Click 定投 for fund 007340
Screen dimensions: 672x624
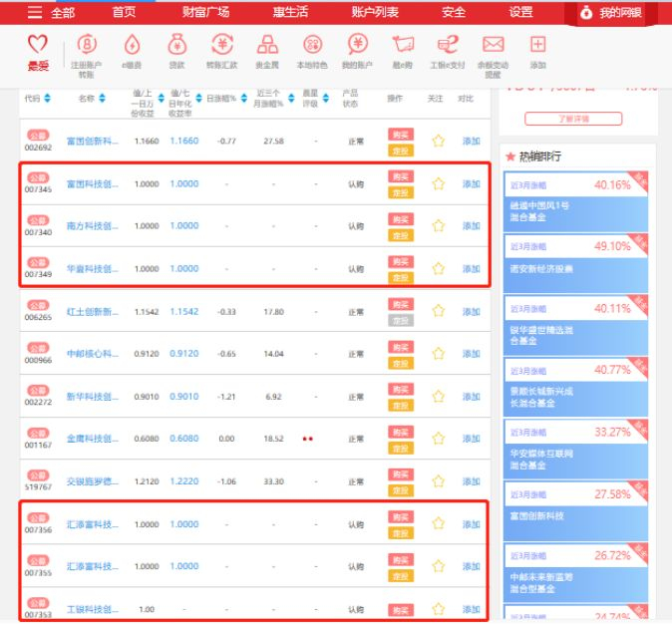coord(401,235)
